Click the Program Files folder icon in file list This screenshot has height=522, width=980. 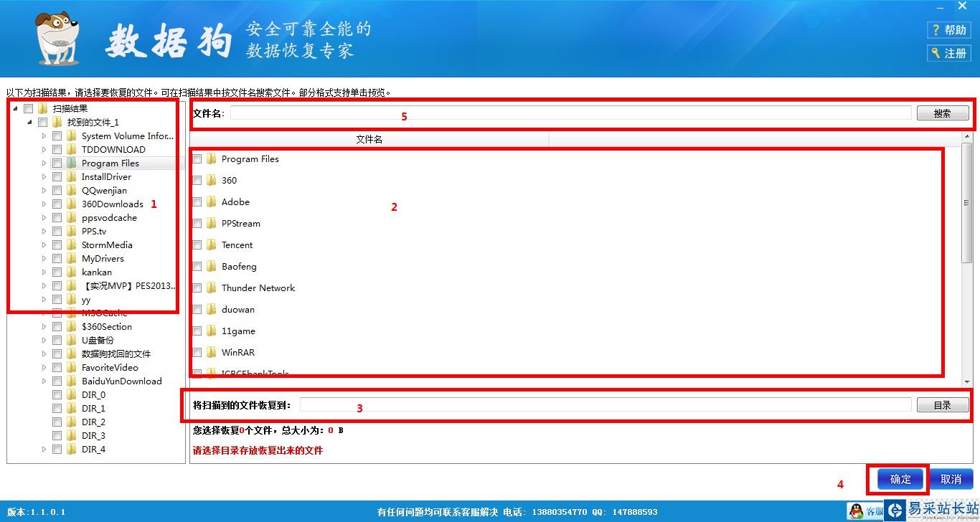point(211,159)
